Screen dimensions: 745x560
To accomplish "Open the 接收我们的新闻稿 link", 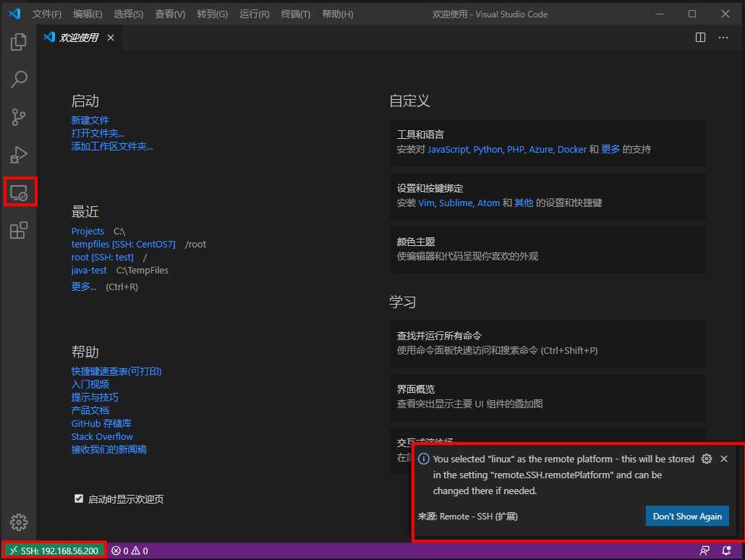I will [108, 450].
